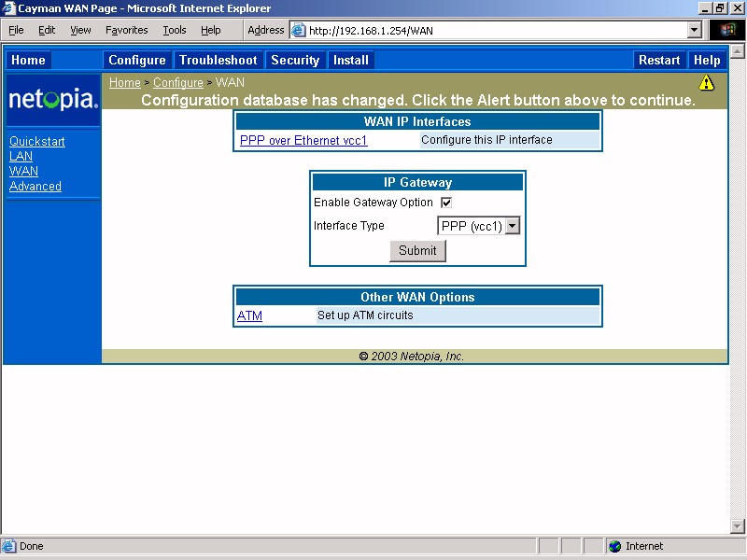
Task: Click the Restart button in navigation bar
Action: (659, 60)
